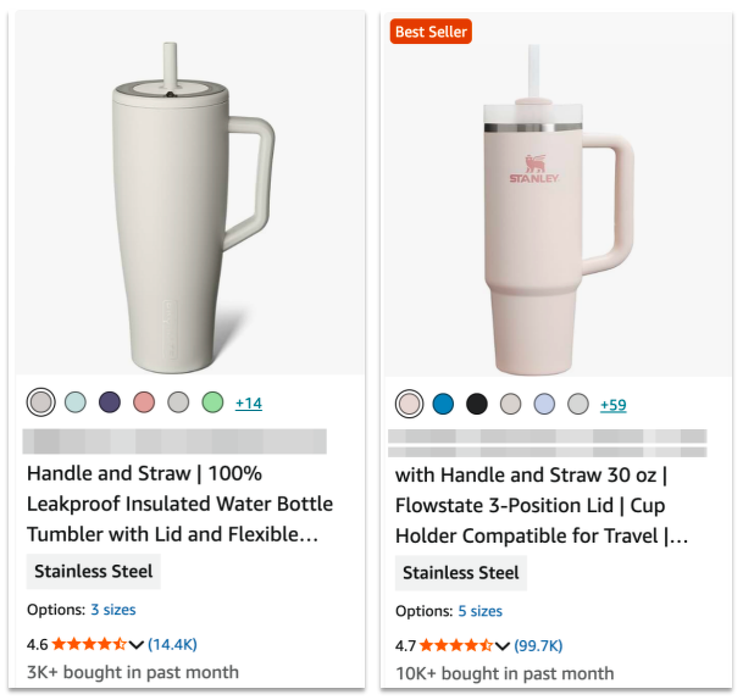743x700 pixels.
Task: Show the +14 more colors link
Action: pyautogui.click(x=249, y=403)
